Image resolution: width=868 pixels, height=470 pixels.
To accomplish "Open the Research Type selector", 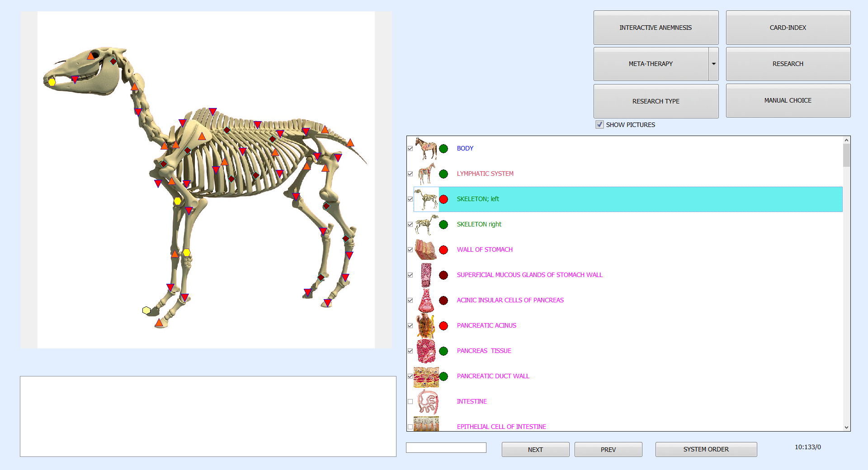I will pos(656,101).
